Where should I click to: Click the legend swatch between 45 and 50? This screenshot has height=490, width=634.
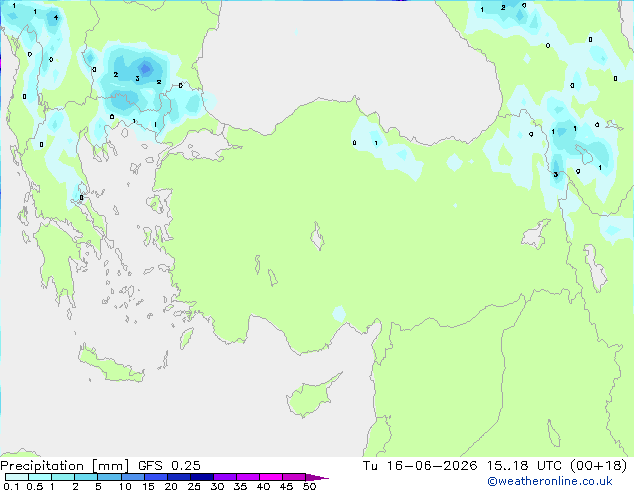[x=294, y=477]
